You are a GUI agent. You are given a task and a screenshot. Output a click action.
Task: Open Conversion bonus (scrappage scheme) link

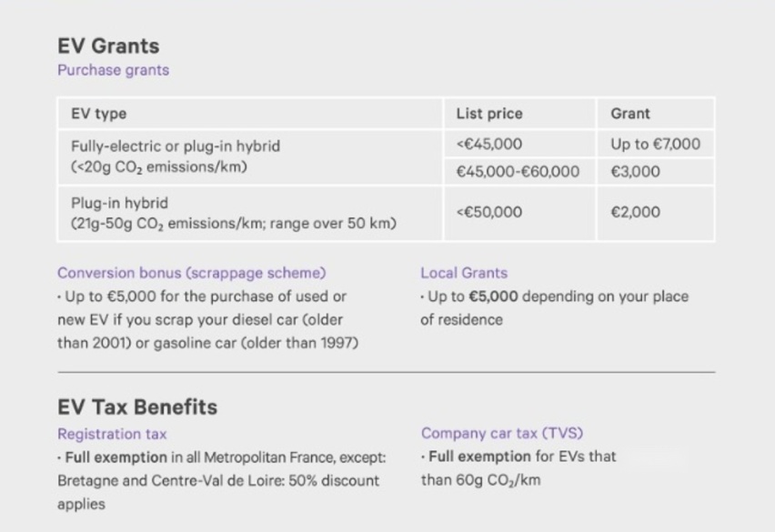(192, 273)
